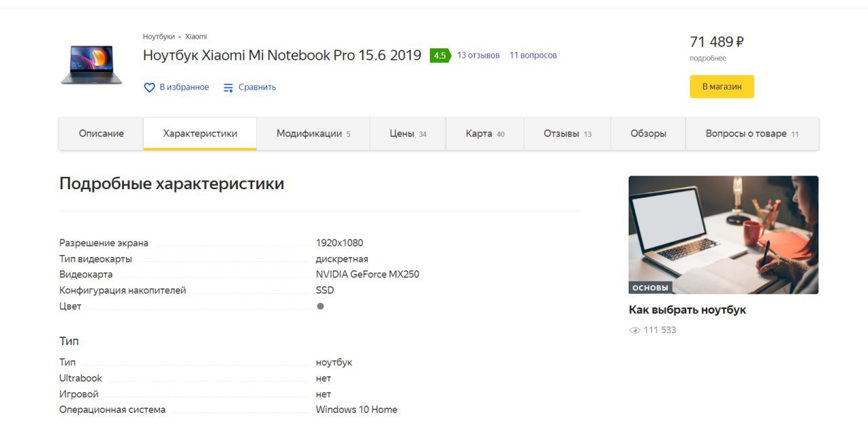Open the Как выбрать ноутбук article title
The image size is (868, 436).
click(688, 310)
